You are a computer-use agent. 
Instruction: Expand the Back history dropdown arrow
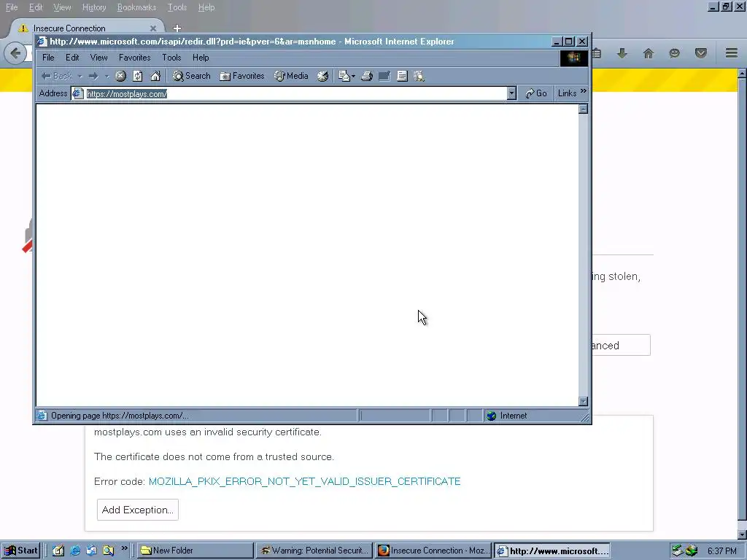80,76
